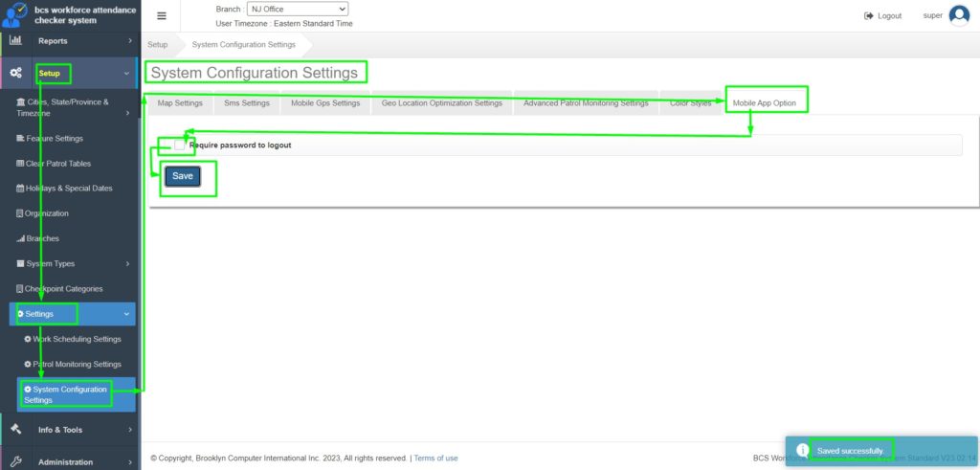
Task: Switch to the Map Settings tab
Action: coord(180,103)
